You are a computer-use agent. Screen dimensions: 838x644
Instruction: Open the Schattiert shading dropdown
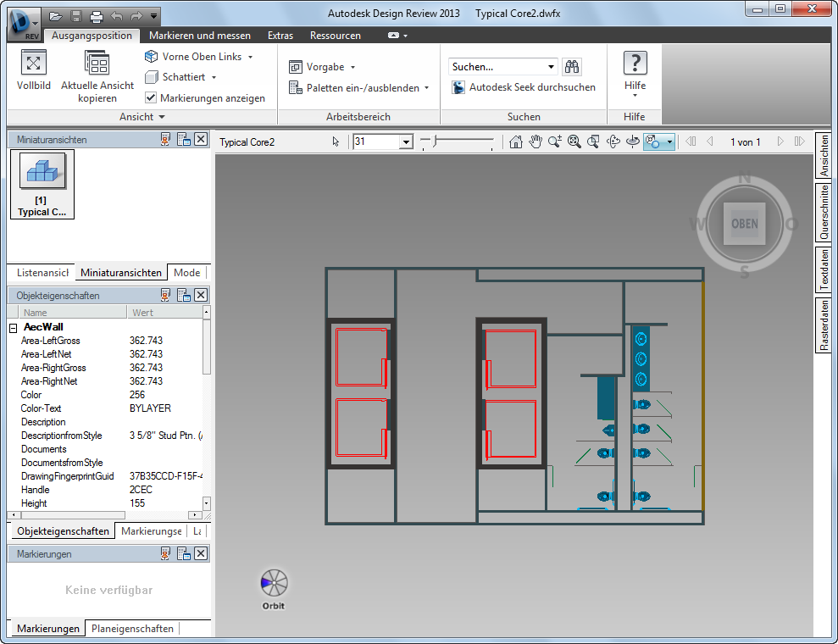point(214,77)
